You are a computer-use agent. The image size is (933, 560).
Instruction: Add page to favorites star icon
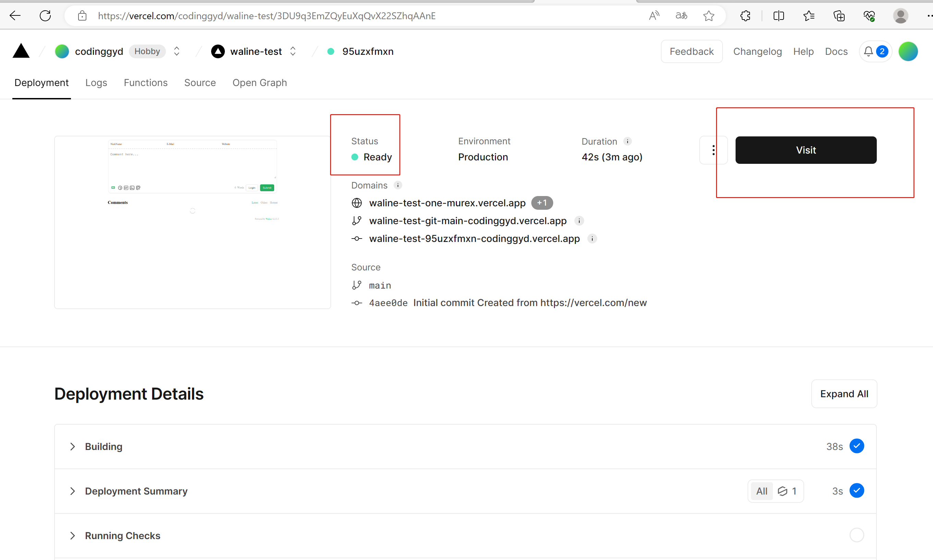click(708, 16)
